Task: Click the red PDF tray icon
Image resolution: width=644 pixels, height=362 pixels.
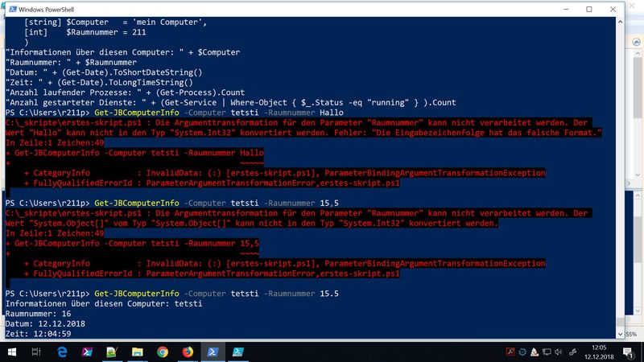Action: click(510, 352)
